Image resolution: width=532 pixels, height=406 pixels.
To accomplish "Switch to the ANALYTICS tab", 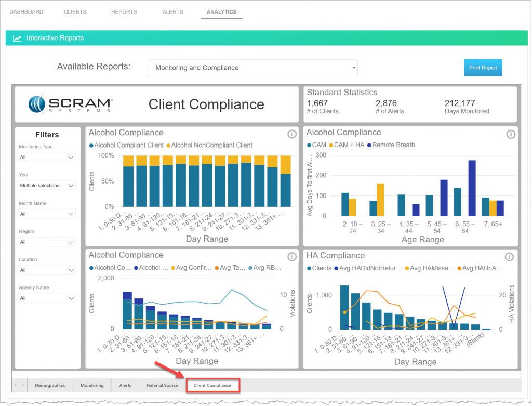I will coord(221,11).
